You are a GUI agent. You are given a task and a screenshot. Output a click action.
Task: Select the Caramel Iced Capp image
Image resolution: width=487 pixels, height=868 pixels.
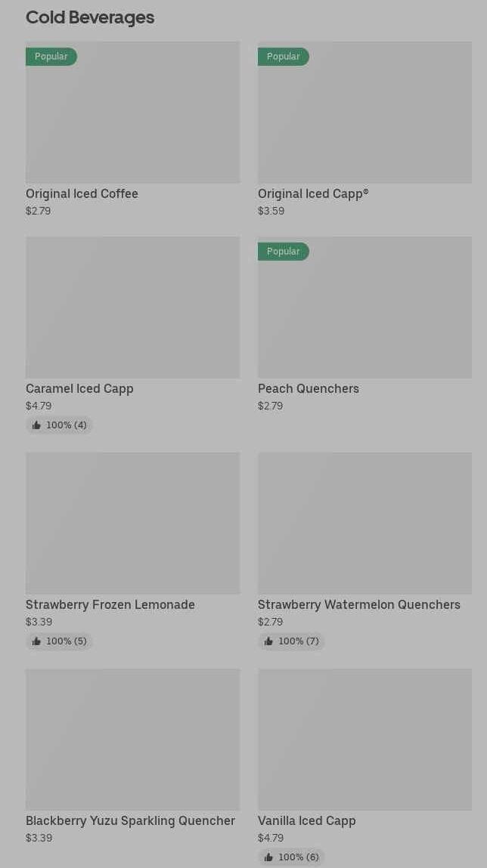(132, 307)
